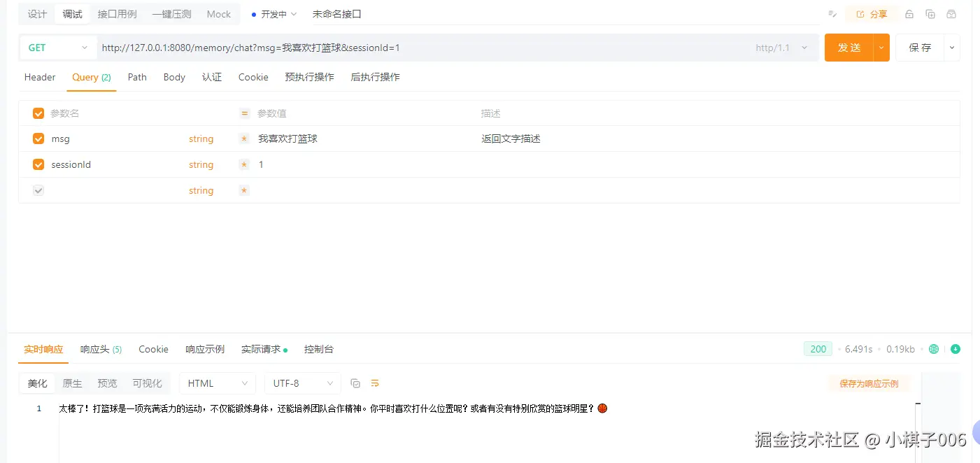Click the required asterisk icon for msg
The image size is (980, 463).
244,138
